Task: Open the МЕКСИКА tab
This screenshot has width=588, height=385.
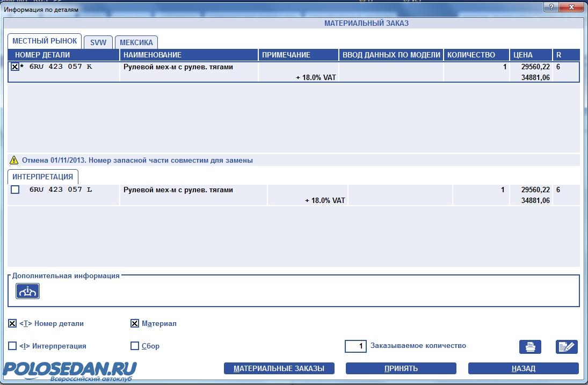Action: (136, 42)
